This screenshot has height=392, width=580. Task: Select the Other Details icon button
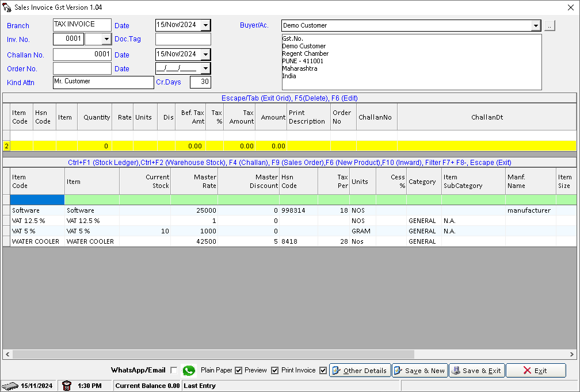click(x=335, y=370)
